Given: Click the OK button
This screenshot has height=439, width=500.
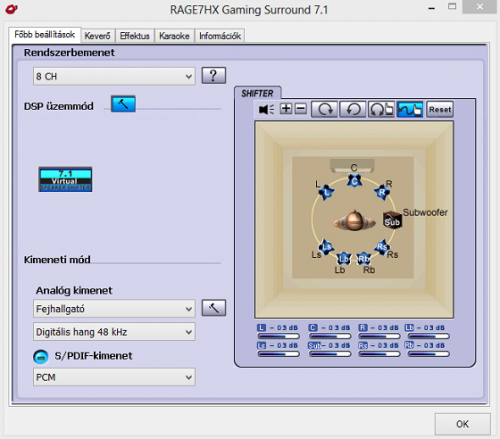Looking at the screenshot, I should [462, 424].
